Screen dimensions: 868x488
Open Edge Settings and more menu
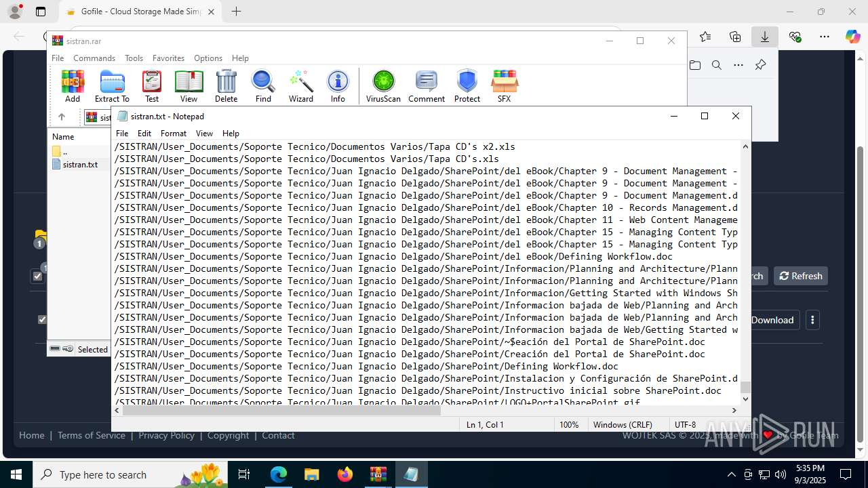pyautogui.click(x=825, y=37)
